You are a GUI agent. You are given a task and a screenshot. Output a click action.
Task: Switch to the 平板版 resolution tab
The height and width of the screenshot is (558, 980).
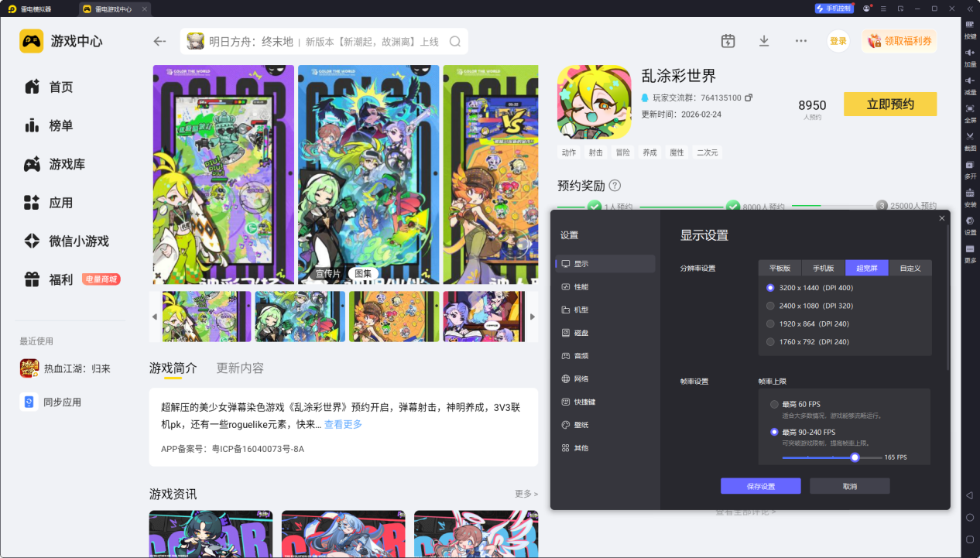(780, 269)
